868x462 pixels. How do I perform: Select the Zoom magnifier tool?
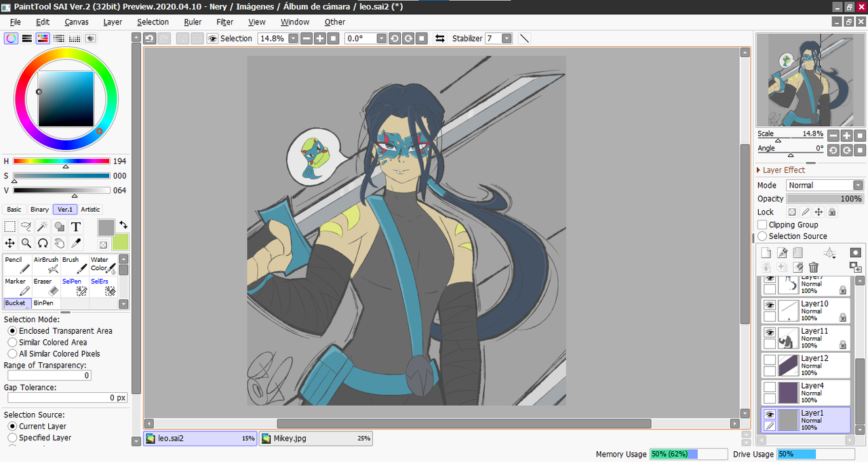point(26,243)
